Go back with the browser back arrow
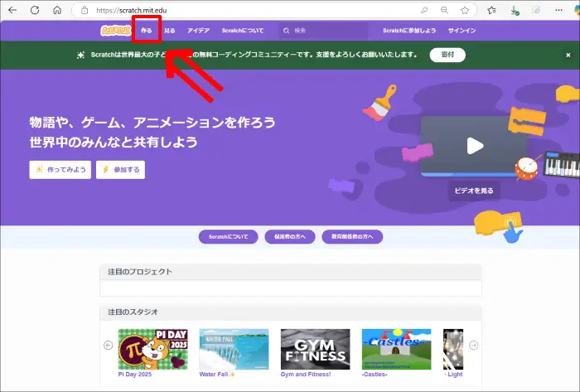580x392 pixels. pos(12,10)
